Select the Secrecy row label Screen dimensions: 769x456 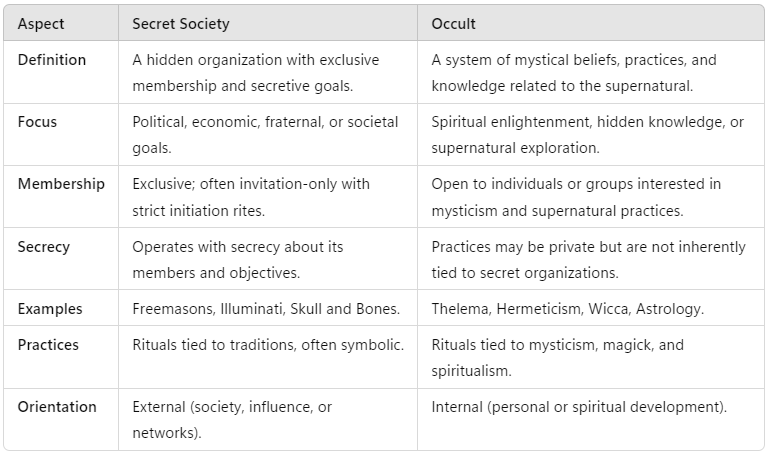[x=44, y=247]
